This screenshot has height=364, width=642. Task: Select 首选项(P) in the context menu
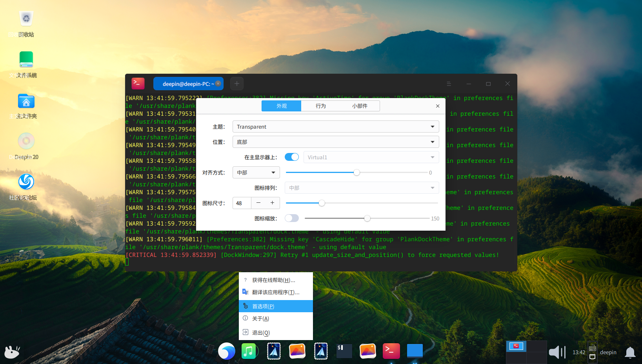click(x=276, y=306)
